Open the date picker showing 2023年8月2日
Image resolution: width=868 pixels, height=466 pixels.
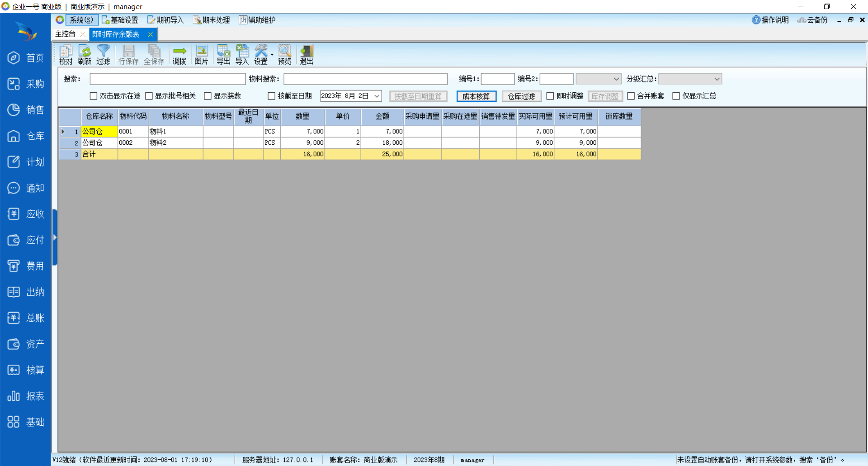377,96
